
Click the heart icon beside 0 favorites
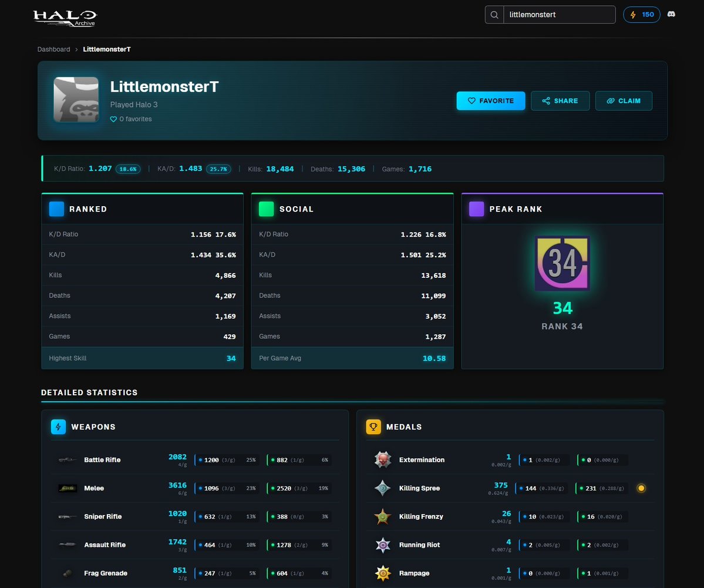point(113,119)
